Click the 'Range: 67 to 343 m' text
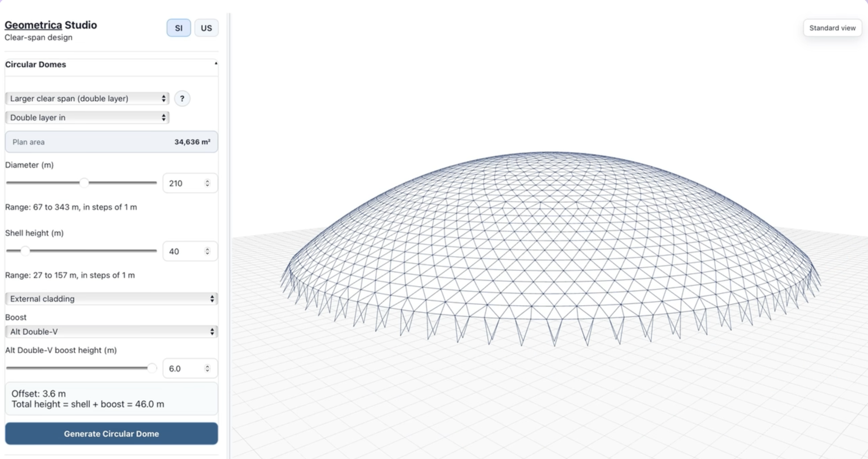This screenshot has width=868, height=459. click(71, 207)
